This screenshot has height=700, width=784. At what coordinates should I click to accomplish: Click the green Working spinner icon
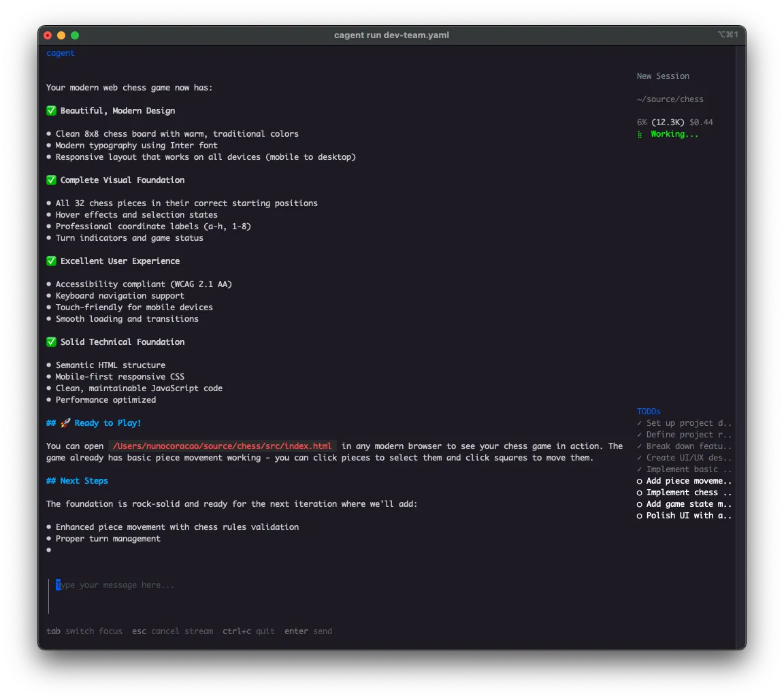(x=640, y=134)
